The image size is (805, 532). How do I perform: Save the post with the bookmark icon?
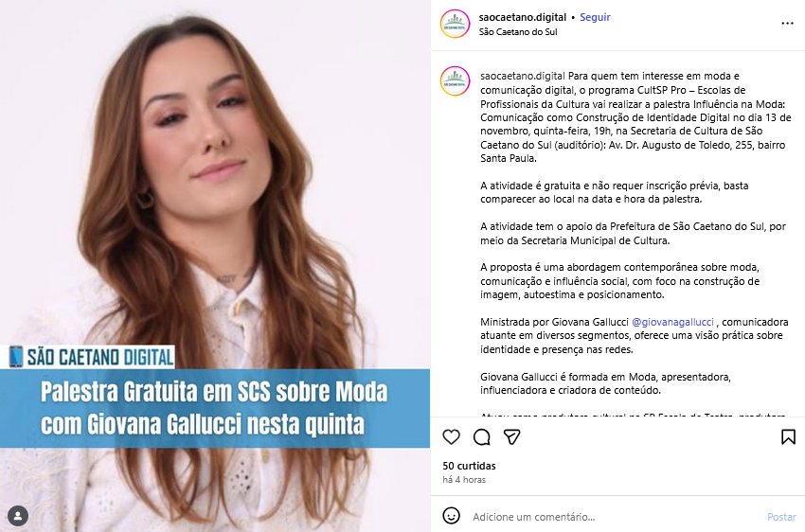[788, 437]
